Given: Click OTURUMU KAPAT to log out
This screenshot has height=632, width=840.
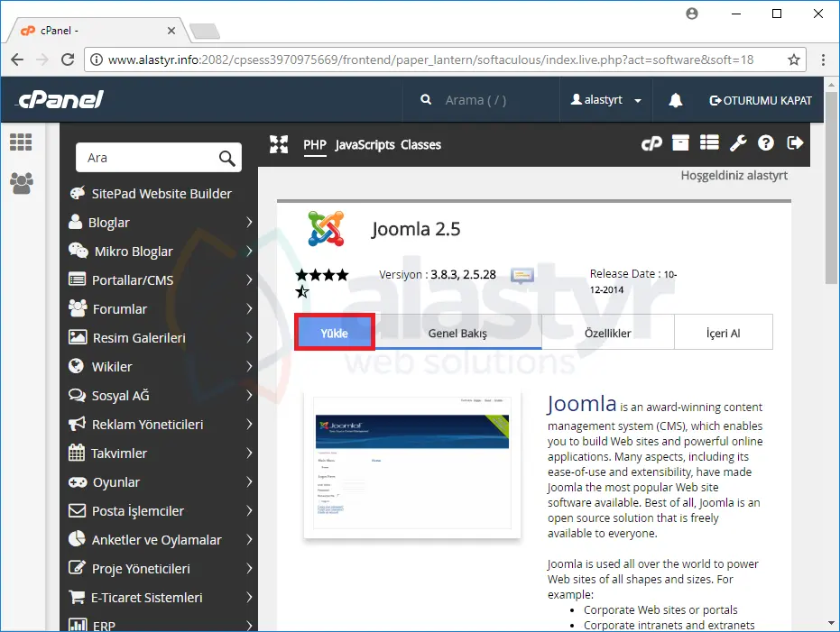Looking at the screenshot, I should (761, 100).
